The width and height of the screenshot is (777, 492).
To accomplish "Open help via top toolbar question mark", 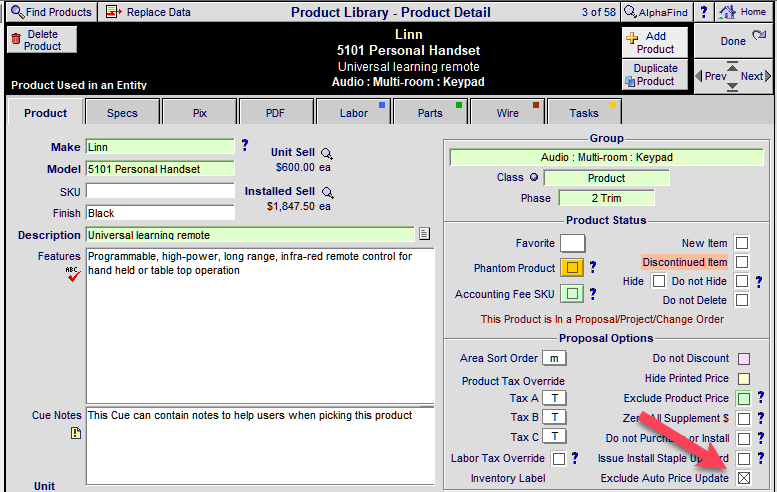I will pyautogui.click(x=704, y=12).
